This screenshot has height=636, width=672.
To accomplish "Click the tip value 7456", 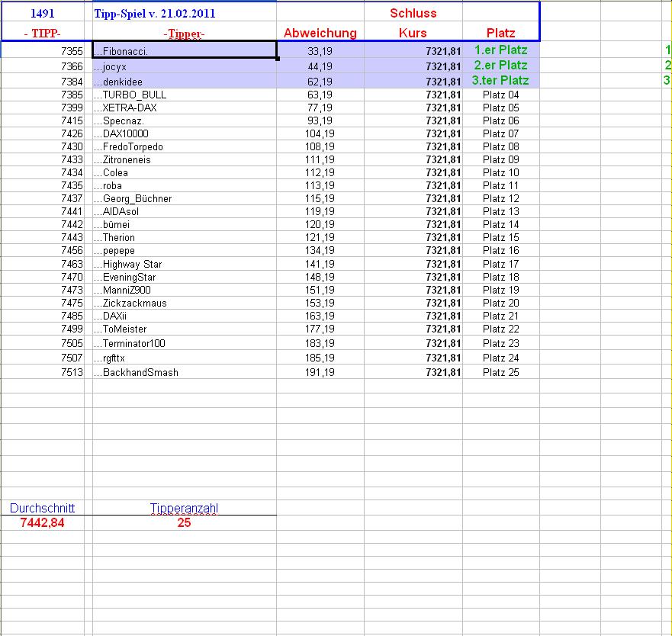I will coord(72,250).
